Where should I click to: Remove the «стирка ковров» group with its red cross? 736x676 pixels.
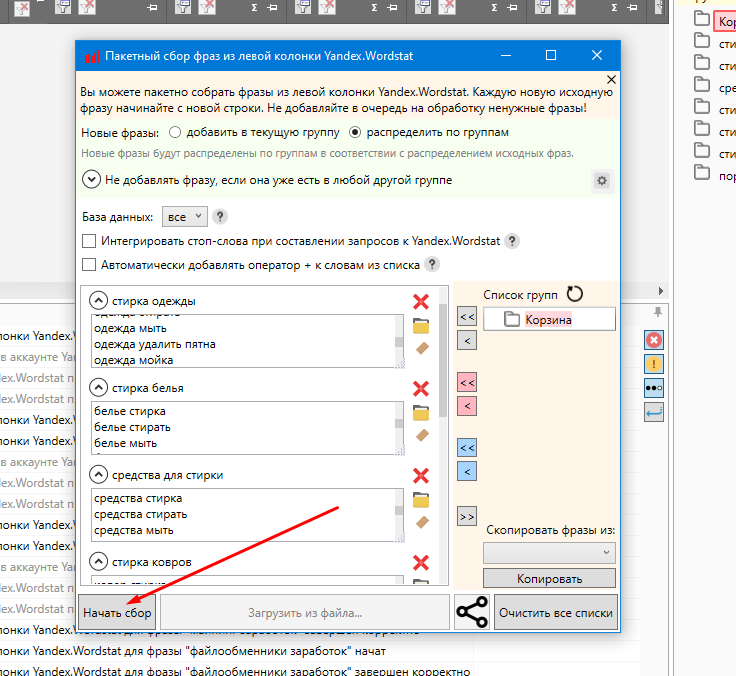tap(421, 562)
